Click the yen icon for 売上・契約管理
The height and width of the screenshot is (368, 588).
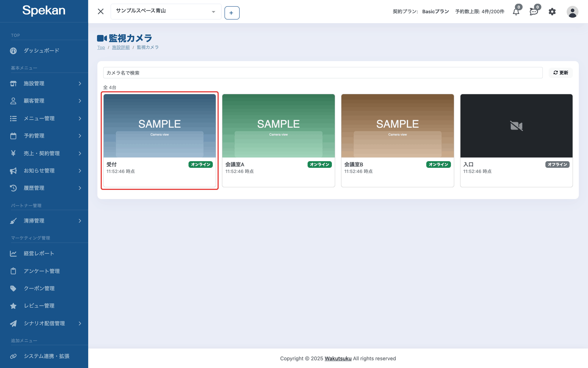tap(13, 153)
